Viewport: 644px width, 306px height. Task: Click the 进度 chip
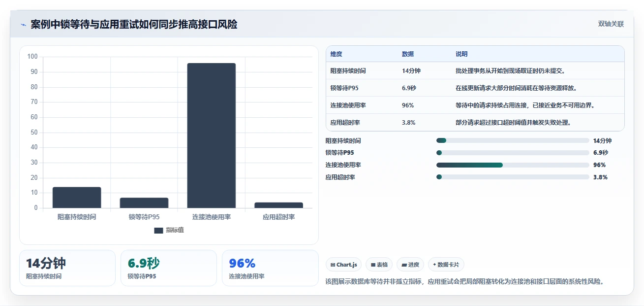tap(410, 265)
